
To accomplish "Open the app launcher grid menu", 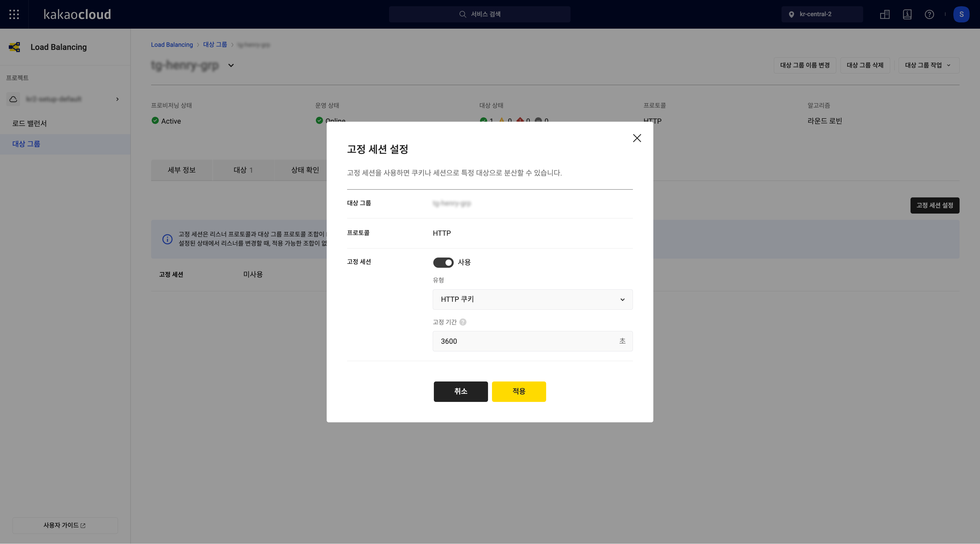I will 14,14.
